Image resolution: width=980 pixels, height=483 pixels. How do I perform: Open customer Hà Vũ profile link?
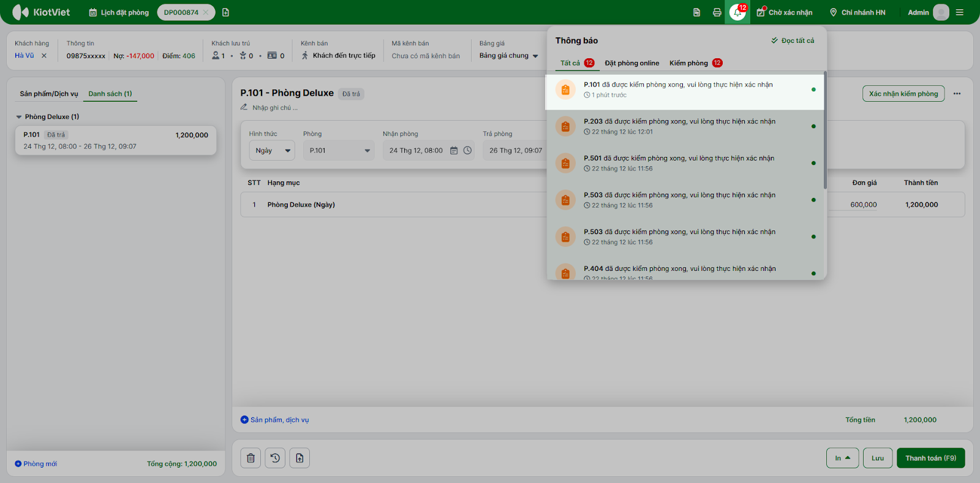[24, 56]
